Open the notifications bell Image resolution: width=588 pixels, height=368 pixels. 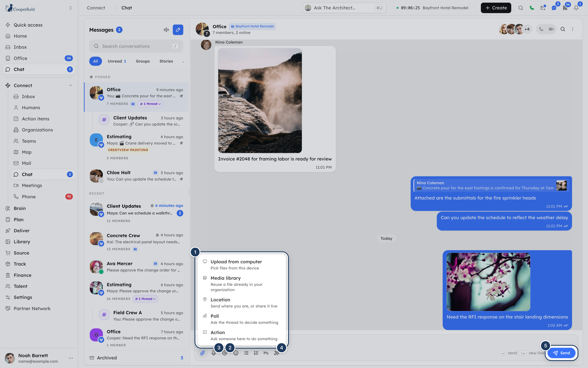point(576,8)
